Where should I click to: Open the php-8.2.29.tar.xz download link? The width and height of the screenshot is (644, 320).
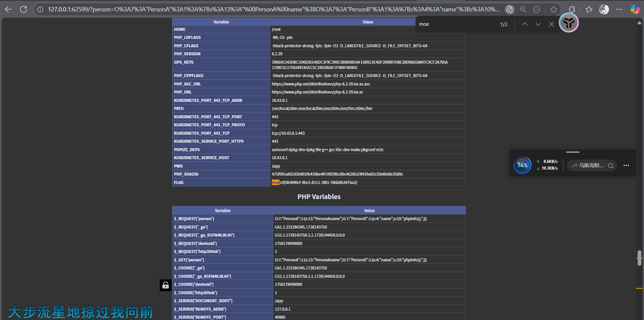point(317,92)
